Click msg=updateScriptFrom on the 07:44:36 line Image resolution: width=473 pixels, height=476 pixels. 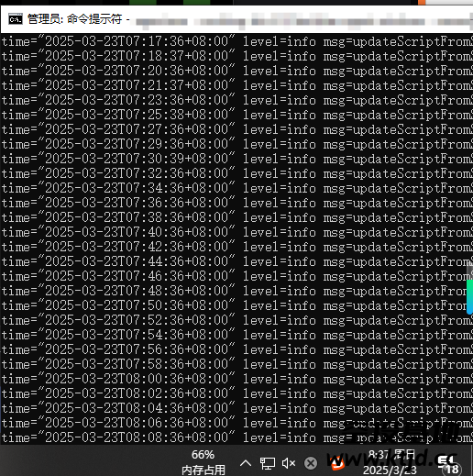coord(398,261)
